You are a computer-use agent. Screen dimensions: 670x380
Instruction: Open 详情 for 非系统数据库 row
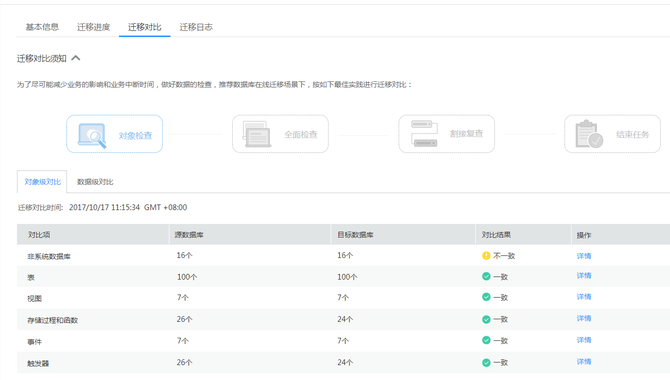(x=584, y=256)
